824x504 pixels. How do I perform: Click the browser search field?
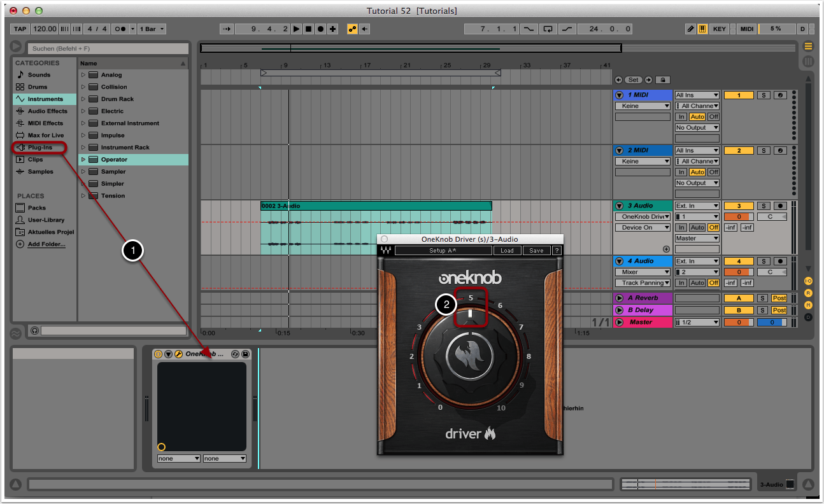tap(108, 48)
